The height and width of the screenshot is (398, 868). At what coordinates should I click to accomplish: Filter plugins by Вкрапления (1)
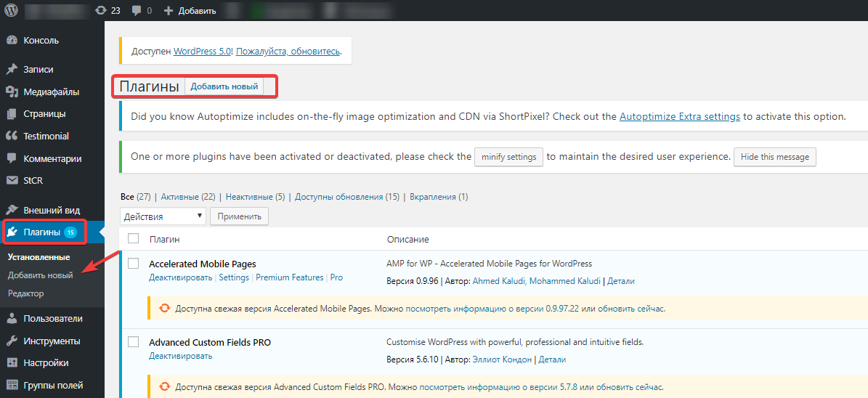coord(439,197)
